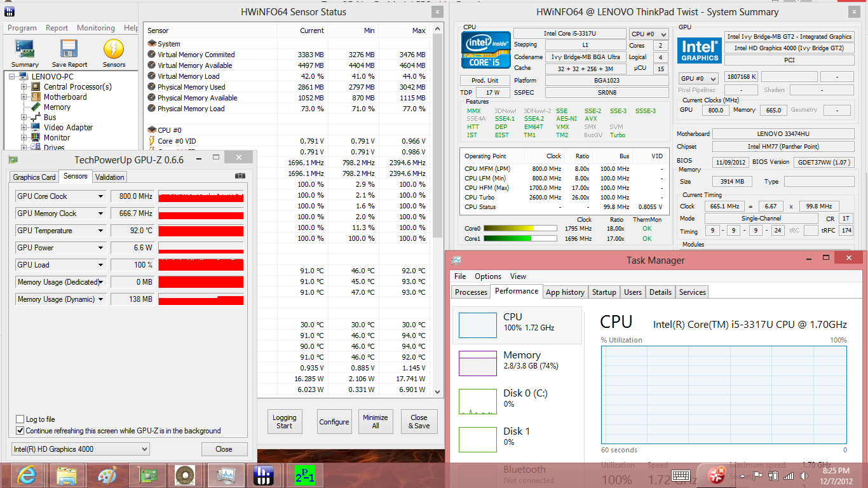Click the volume speaker tray icon
The image size is (868, 488).
tap(804, 475)
